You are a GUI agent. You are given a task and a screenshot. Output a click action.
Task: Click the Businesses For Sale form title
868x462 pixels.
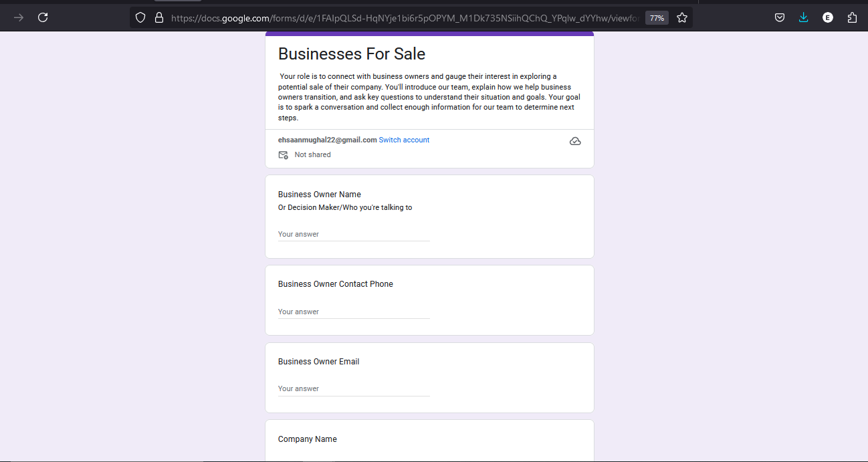click(x=352, y=54)
